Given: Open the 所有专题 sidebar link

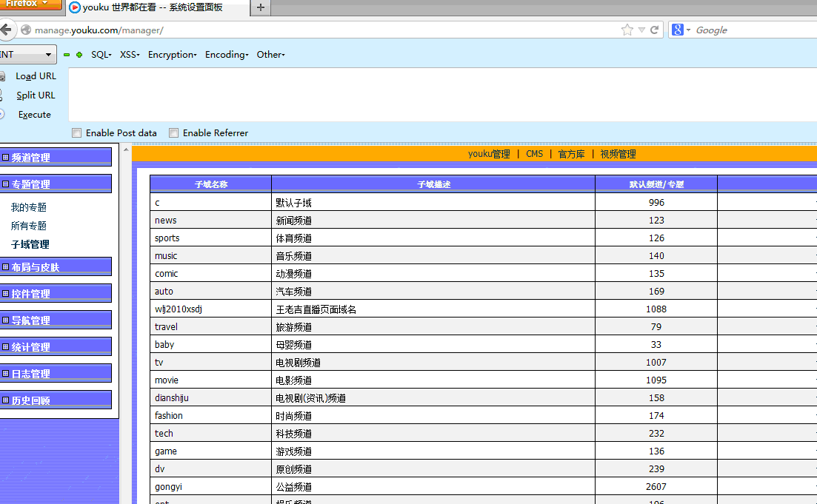Looking at the screenshot, I should [29, 226].
